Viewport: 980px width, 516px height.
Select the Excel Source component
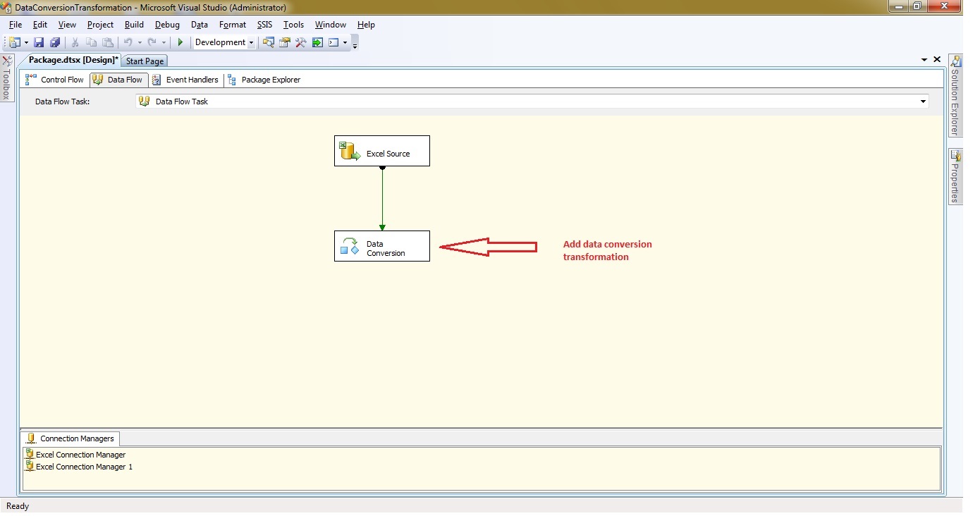point(381,152)
